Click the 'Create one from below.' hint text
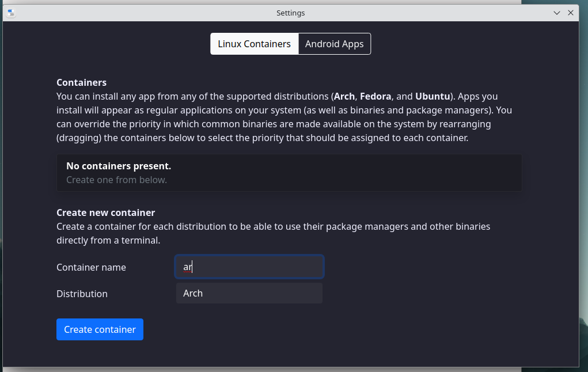 point(116,180)
